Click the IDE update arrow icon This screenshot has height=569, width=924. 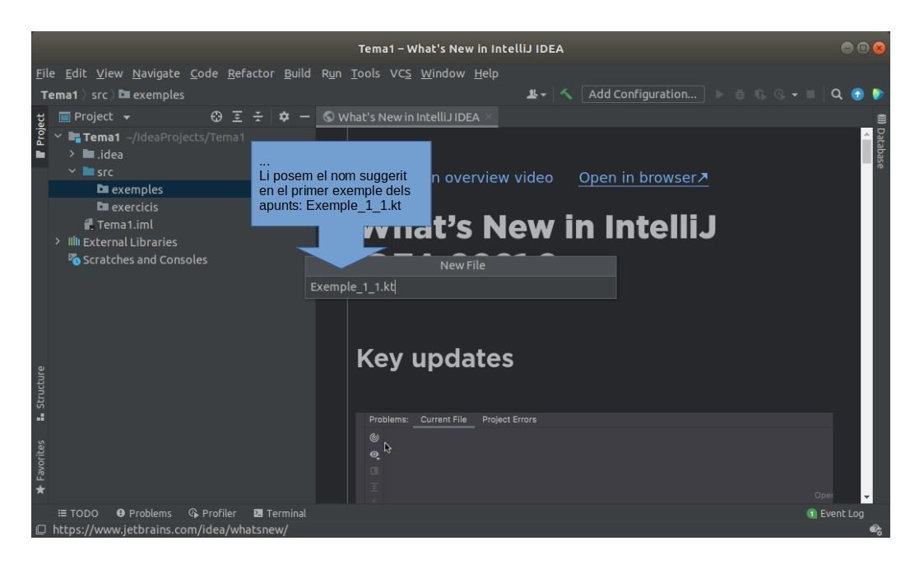(x=857, y=95)
